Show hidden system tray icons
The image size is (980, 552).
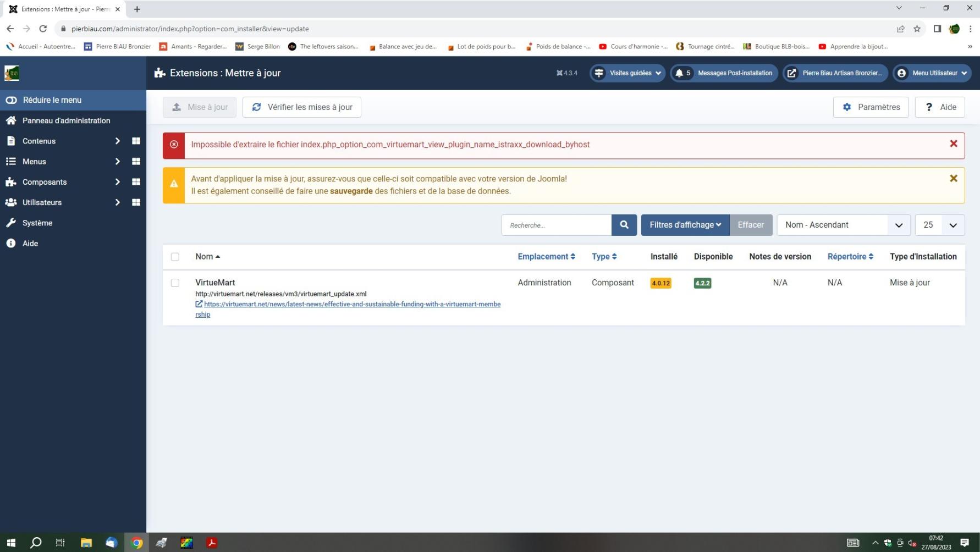875,543
